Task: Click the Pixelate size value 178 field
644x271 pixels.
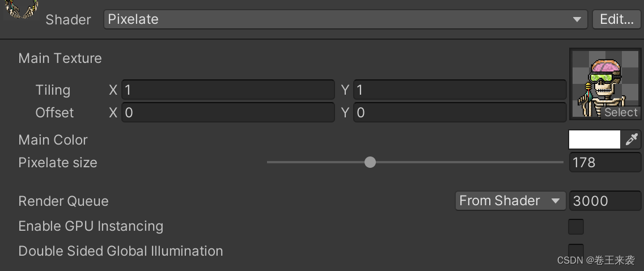Action: (x=605, y=163)
